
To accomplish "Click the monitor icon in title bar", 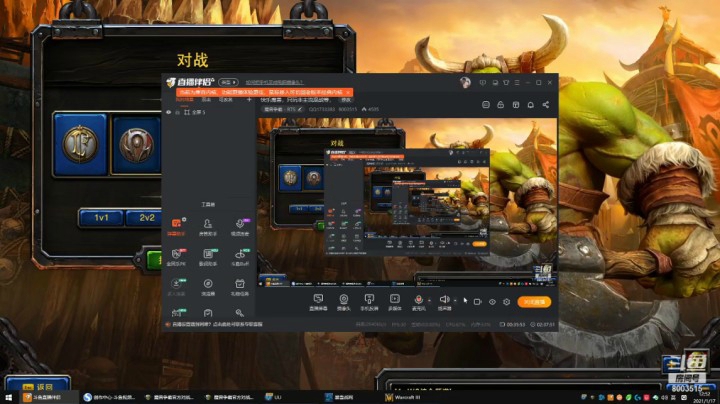I will point(495,83).
